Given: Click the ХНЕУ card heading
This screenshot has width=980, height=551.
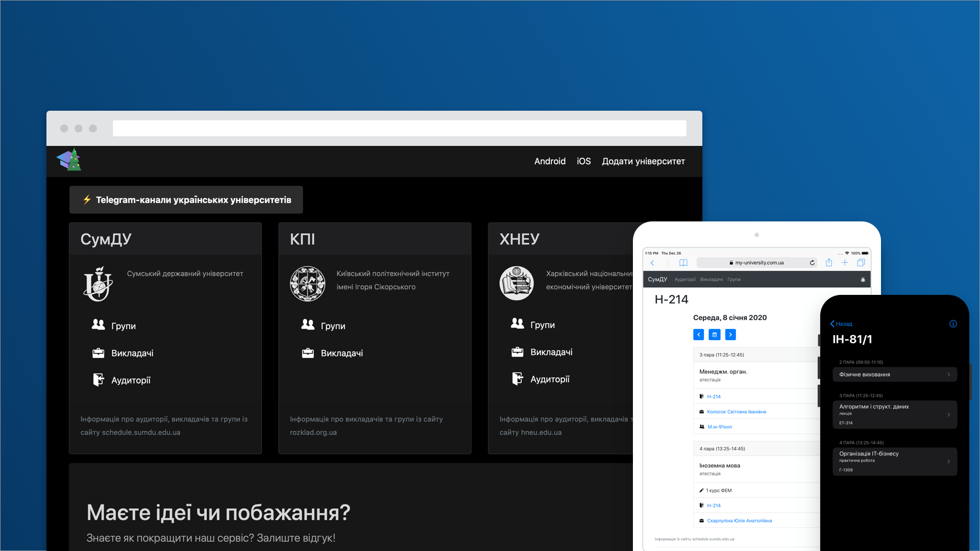Looking at the screenshot, I should 520,239.
